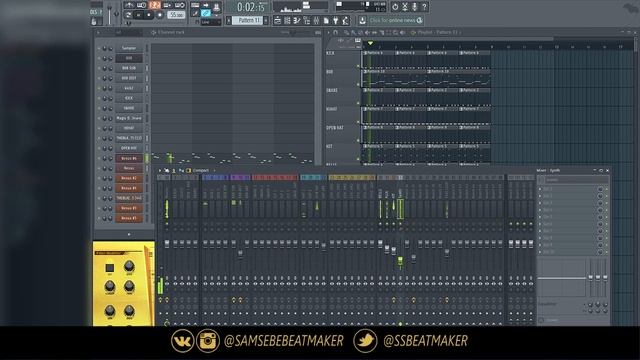
Task: Click the grid-shaped channel rack view icon
Action: point(287,20)
